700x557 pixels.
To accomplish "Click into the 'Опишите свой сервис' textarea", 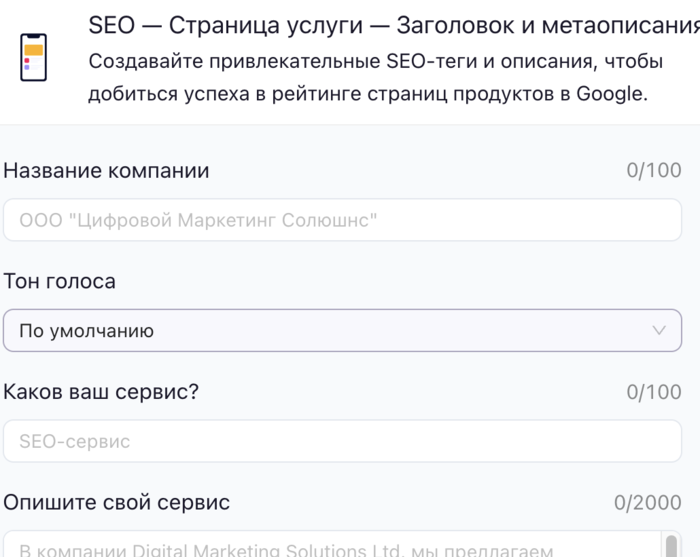I will click(330, 547).
